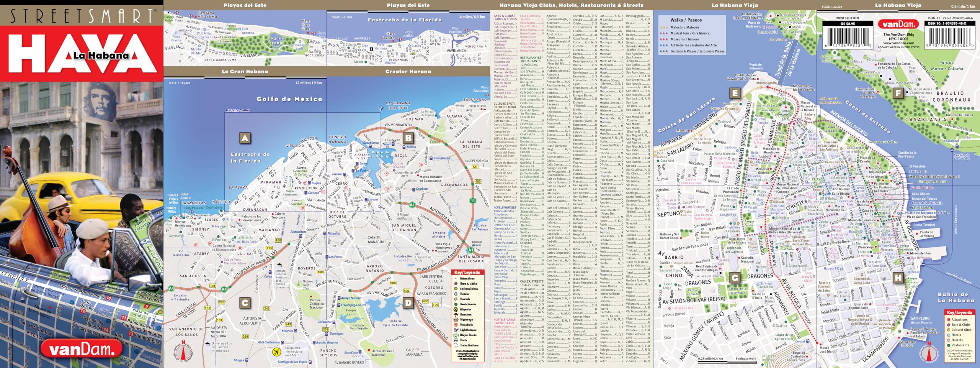
Task: Select grid marker H beside Bahía de La Habana
Action: tap(898, 278)
